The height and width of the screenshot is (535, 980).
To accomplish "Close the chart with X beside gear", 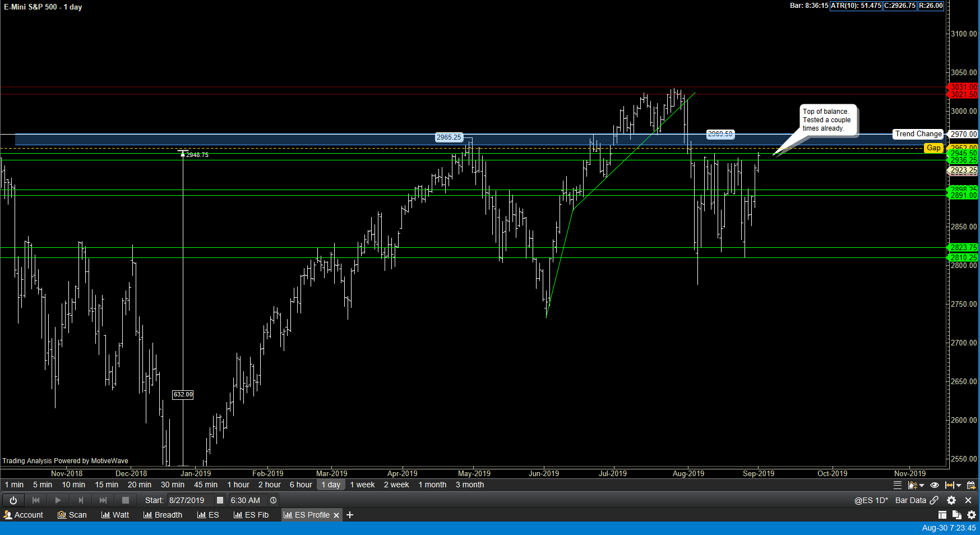I will tap(968, 500).
